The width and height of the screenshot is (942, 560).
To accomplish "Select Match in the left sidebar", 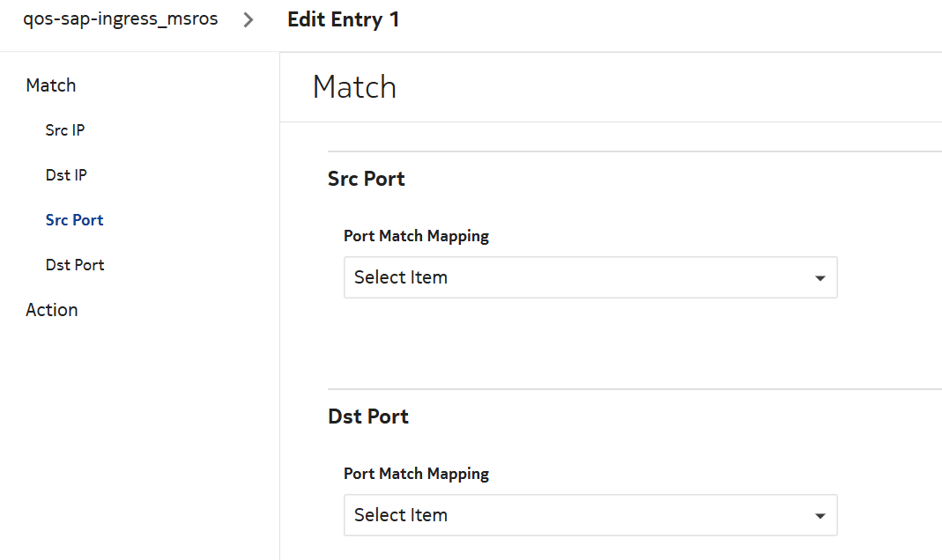I will [x=51, y=85].
